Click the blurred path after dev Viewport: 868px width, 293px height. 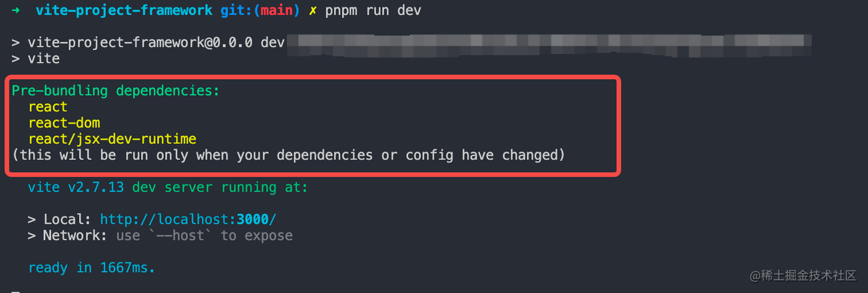pyautogui.click(x=552, y=43)
